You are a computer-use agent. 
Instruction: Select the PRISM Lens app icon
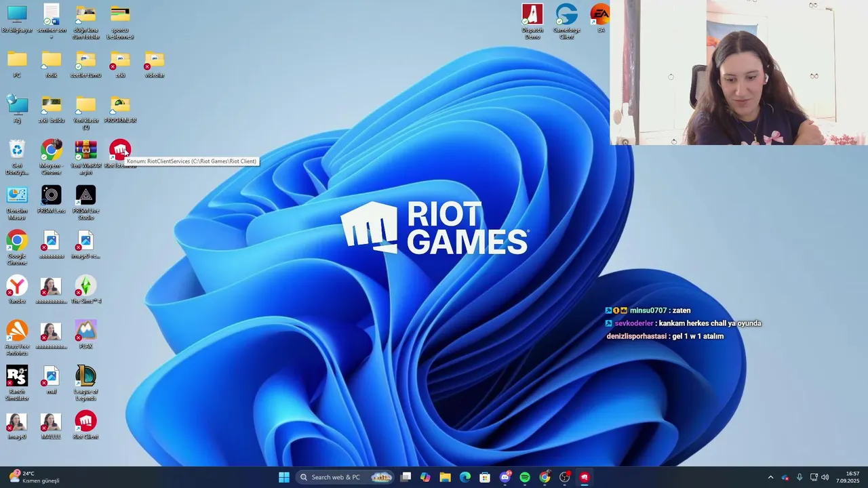pyautogui.click(x=52, y=199)
